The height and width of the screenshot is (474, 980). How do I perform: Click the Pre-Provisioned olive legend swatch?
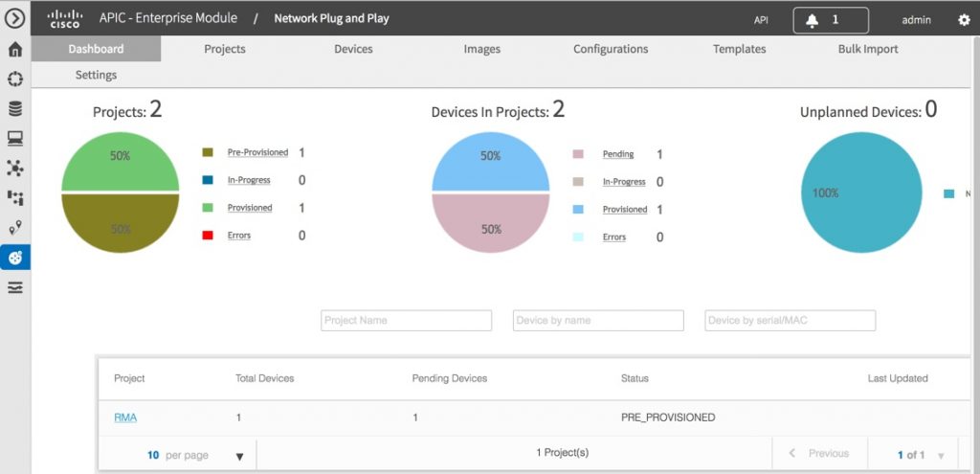pyautogui.click(x=207, y=153)
